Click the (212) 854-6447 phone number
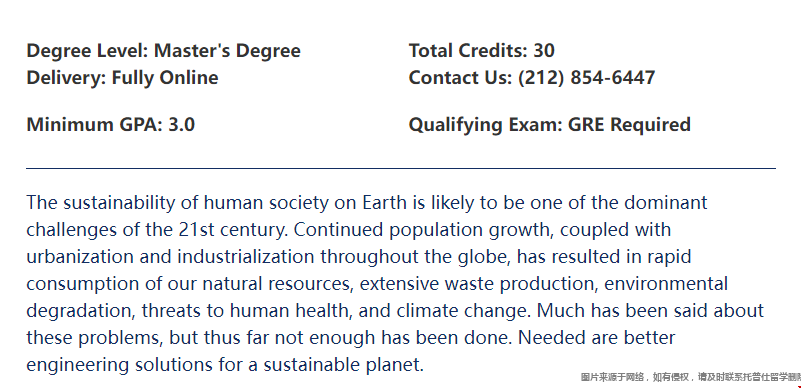This screenshot has height=388, width=801. [586, 78]
